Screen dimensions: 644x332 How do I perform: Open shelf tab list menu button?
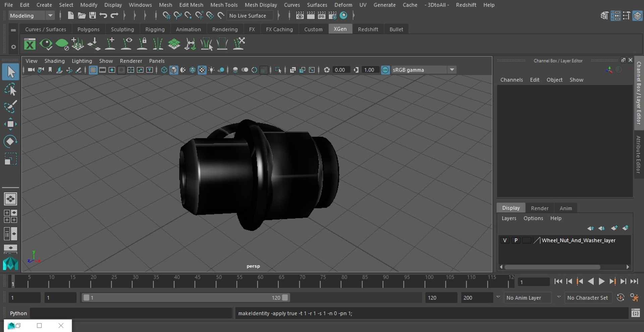tap(13, 30)
